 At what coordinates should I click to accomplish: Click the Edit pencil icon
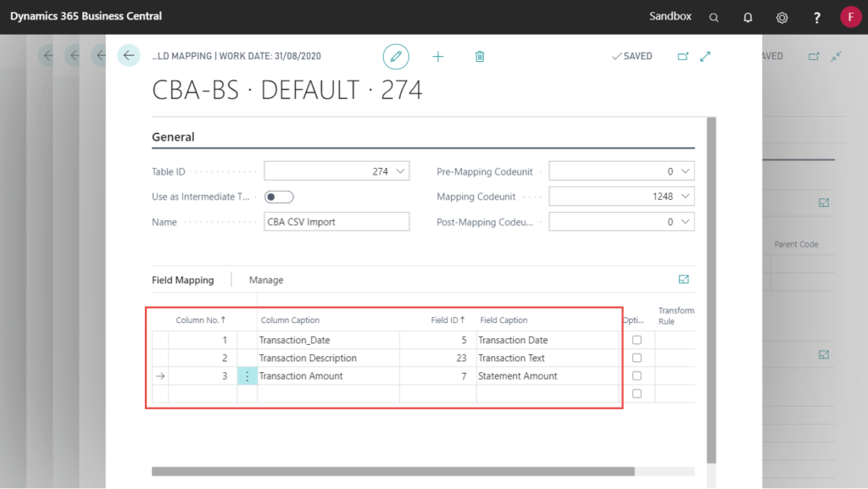pos(396,56)
